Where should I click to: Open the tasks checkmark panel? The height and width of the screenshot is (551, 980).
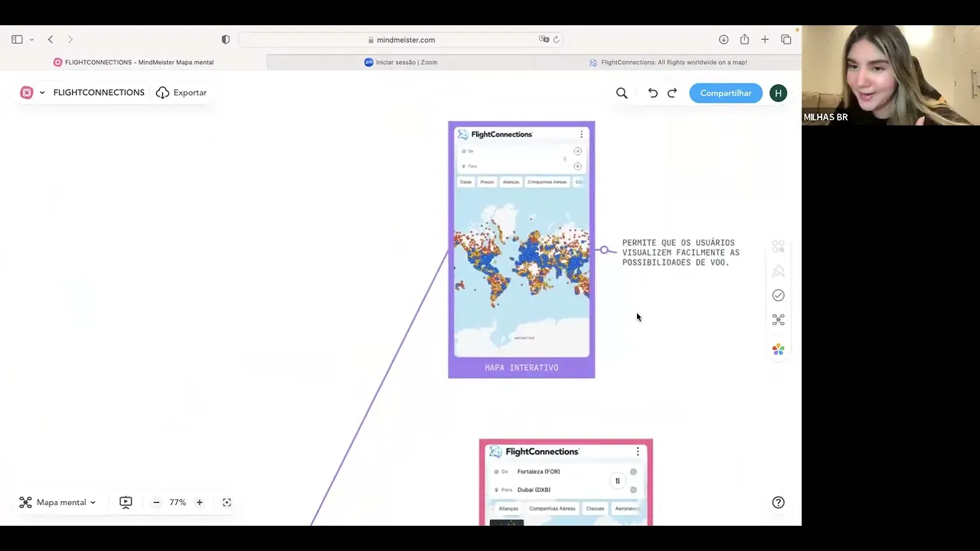click(x=778, y=295)
